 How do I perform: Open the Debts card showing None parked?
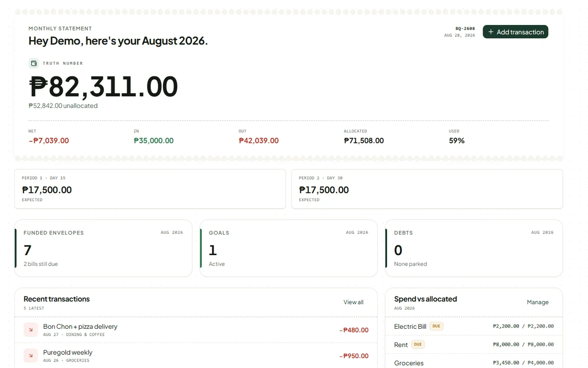point(474,248)
